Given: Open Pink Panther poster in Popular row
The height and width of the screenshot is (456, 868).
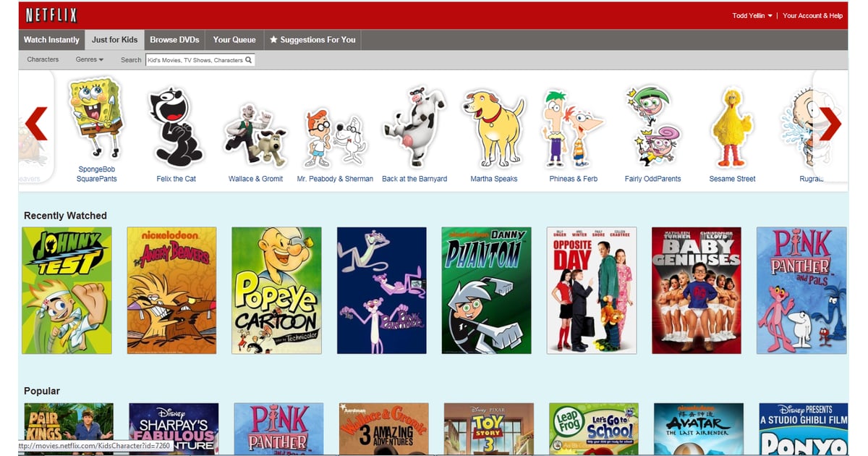Looking at the screenshot, I should coord(278,428).
